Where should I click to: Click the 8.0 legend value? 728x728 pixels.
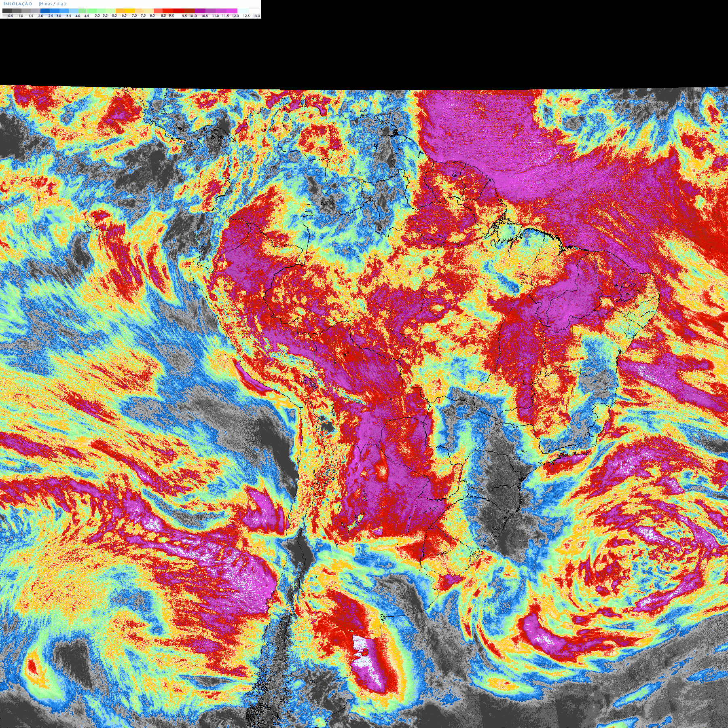click(152, 15)
